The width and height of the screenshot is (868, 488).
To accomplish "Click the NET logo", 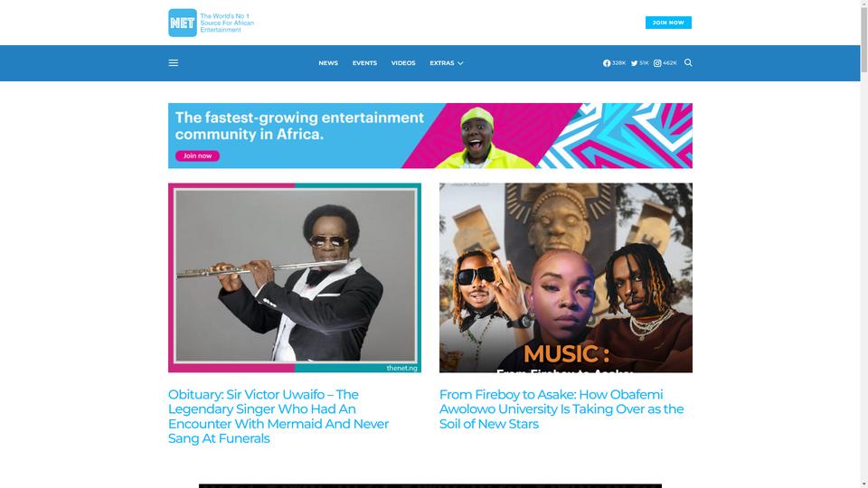I will click(x=183, y=23).
